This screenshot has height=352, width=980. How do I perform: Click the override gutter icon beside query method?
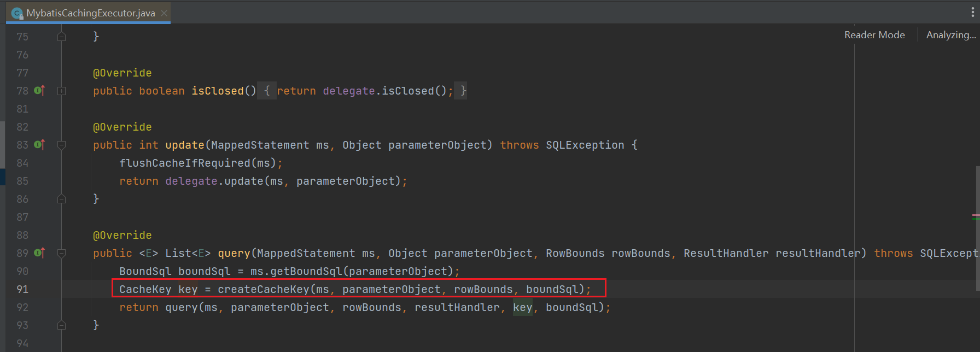coord(39,253)
